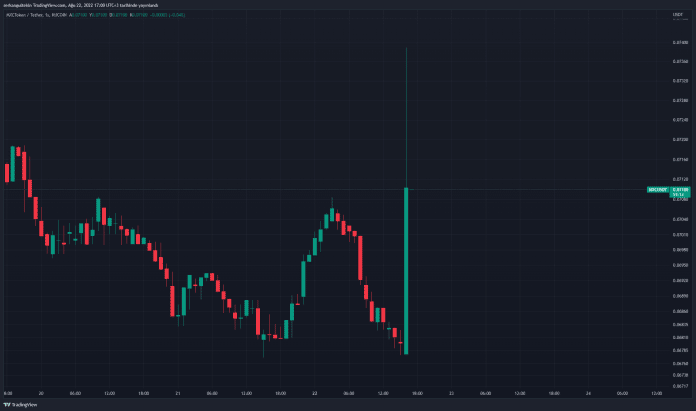Viewport: 696px width, 411px height.
Task: Select date label 20 on time axis
Action: 40,392
